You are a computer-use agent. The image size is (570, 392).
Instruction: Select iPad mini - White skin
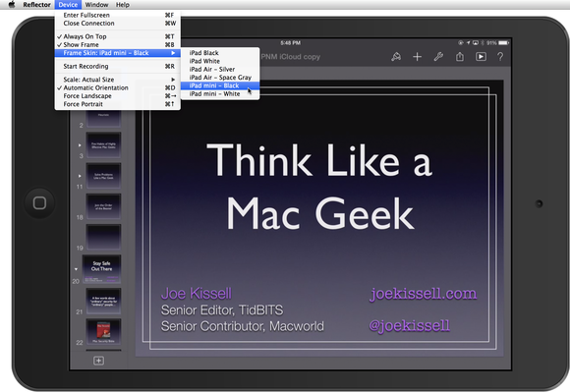point(220,93)
